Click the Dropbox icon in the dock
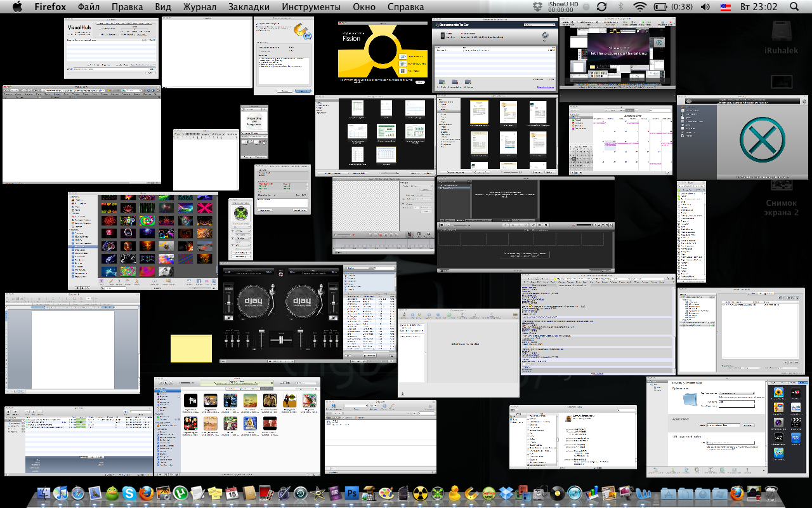 (x=506, y=493)
